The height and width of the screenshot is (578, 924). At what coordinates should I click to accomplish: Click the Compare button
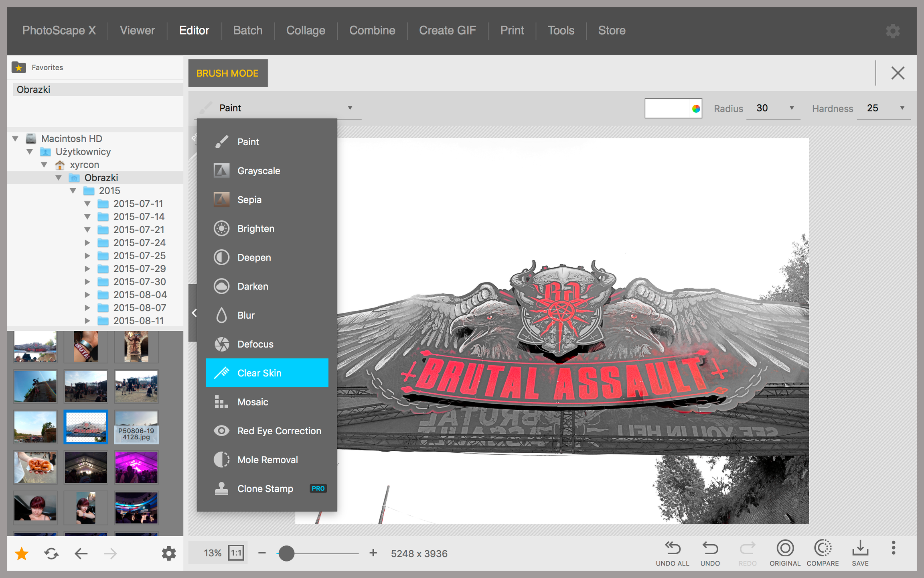823,554
